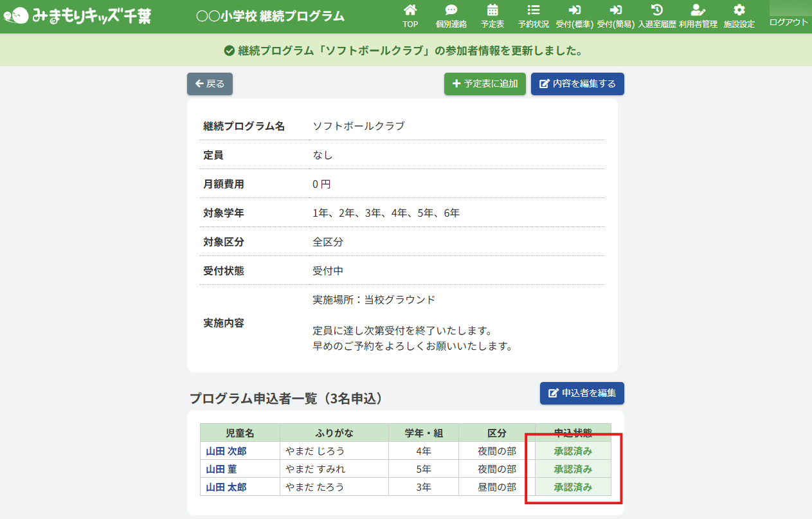Click the ログアウト menu item
This screenshot has height=519, width=812.
pos(788,22)
